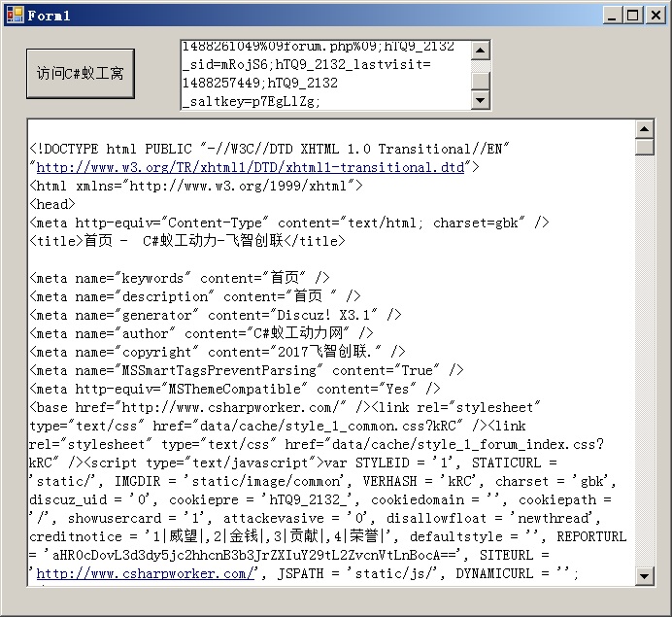Close the Form1 window
Screen dimensions: 672x617
point(655,16)
